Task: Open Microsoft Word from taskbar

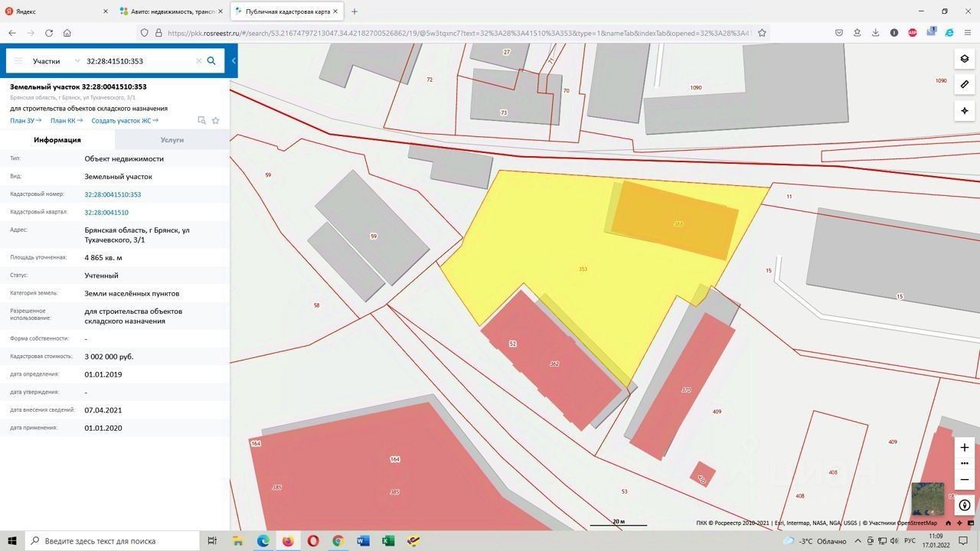Action: 363,541
